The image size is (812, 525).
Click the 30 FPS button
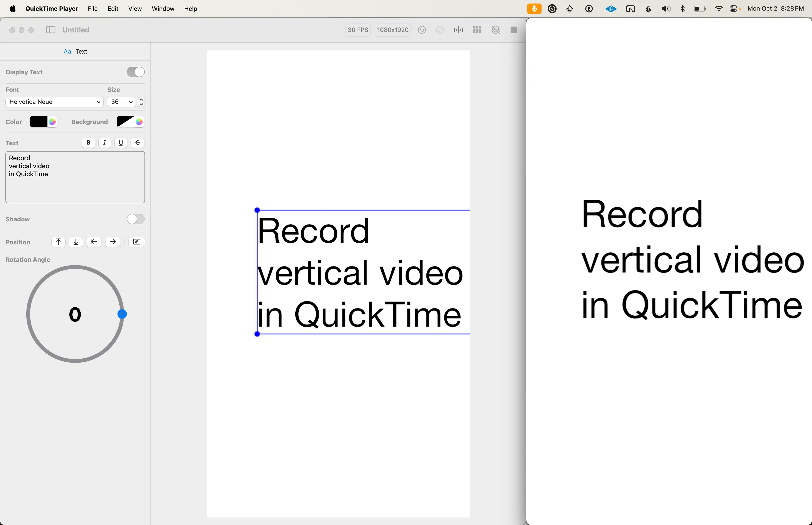(x=357, y=30)
